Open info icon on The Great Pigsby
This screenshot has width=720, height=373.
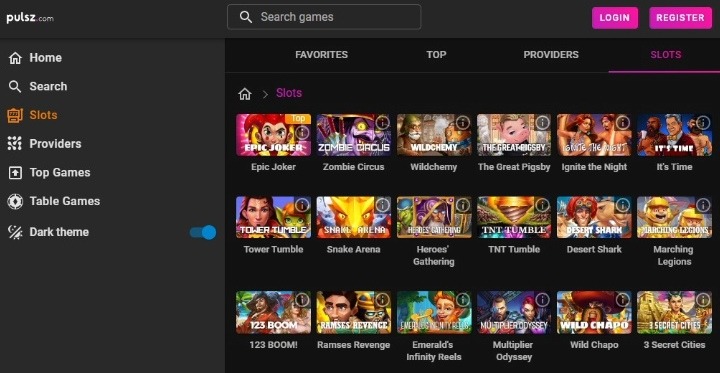542,123
